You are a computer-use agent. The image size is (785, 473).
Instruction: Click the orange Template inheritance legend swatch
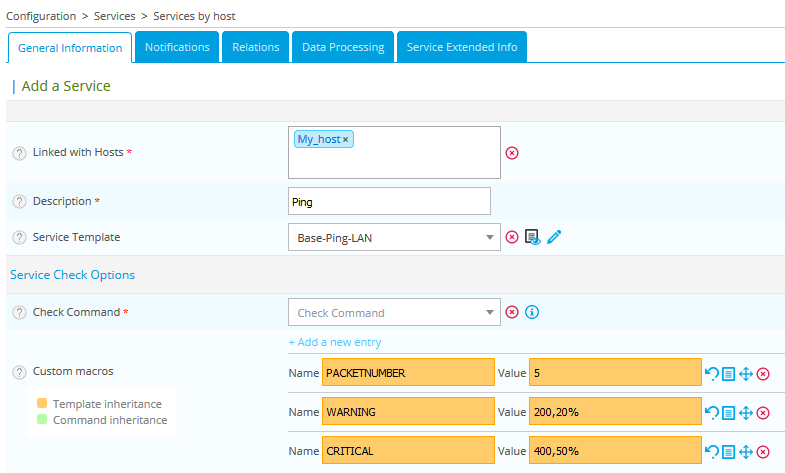pos(42,403)
